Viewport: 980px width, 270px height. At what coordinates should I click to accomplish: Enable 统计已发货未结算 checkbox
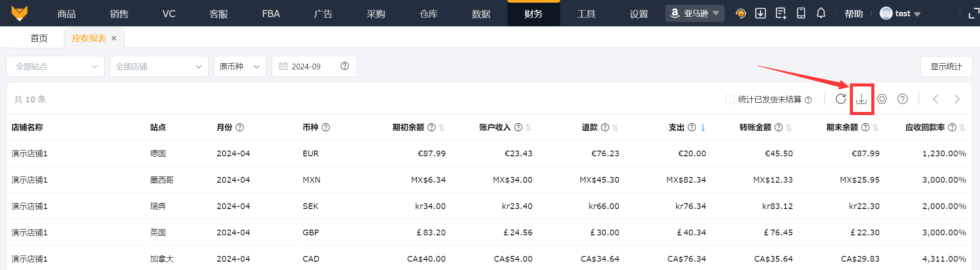(730, 100)
